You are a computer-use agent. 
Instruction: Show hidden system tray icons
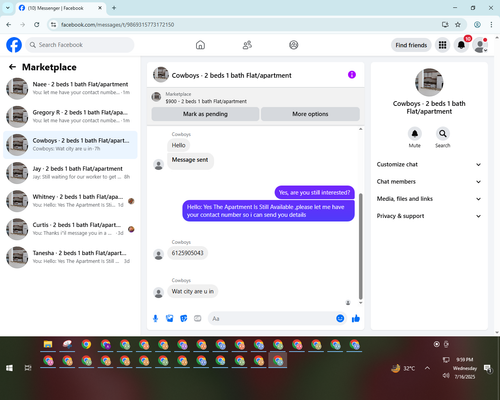click(x=427, y=368)
